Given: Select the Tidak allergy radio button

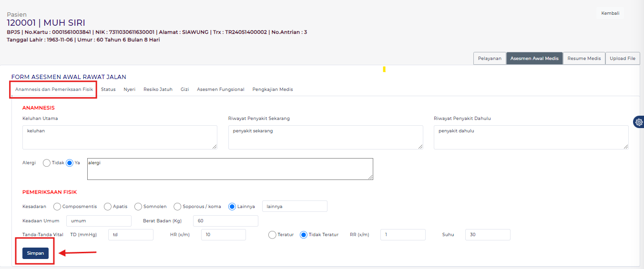Looking at the screenshot, I should 47,163.
